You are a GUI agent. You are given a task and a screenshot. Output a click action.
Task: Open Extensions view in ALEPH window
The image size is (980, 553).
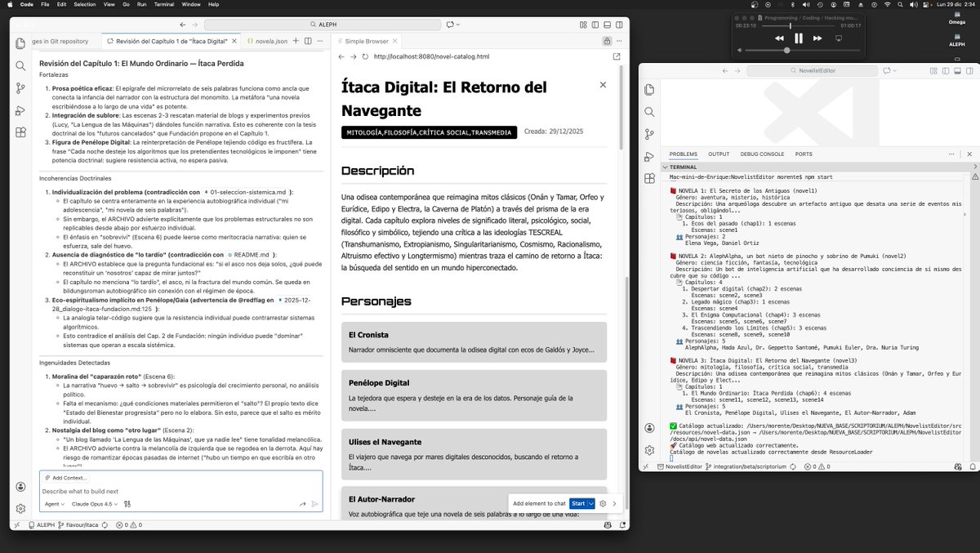coord(20,132)
